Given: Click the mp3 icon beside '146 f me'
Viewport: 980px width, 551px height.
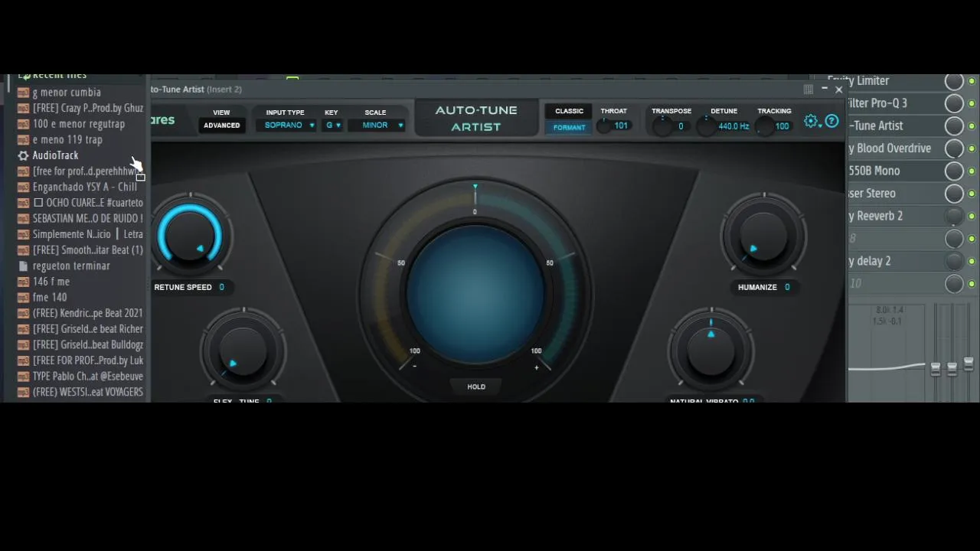Looking at the screenshot, I should pos(23,282).
